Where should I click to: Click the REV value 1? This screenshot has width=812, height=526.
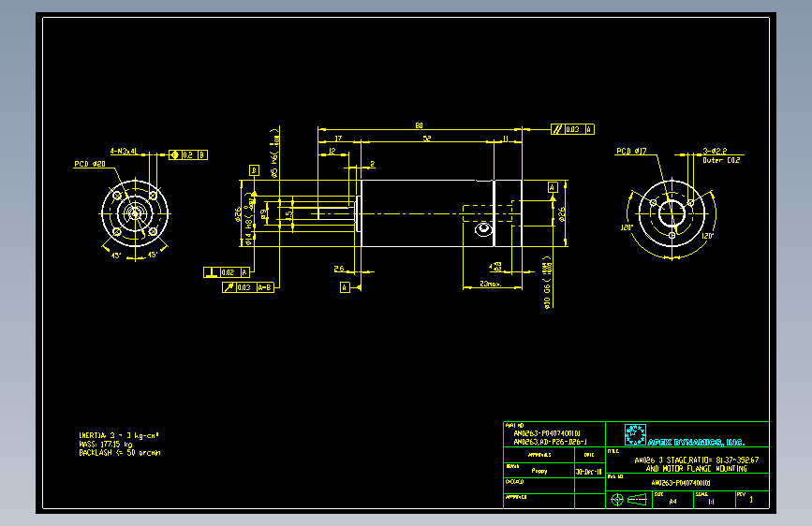click(751, 500)
